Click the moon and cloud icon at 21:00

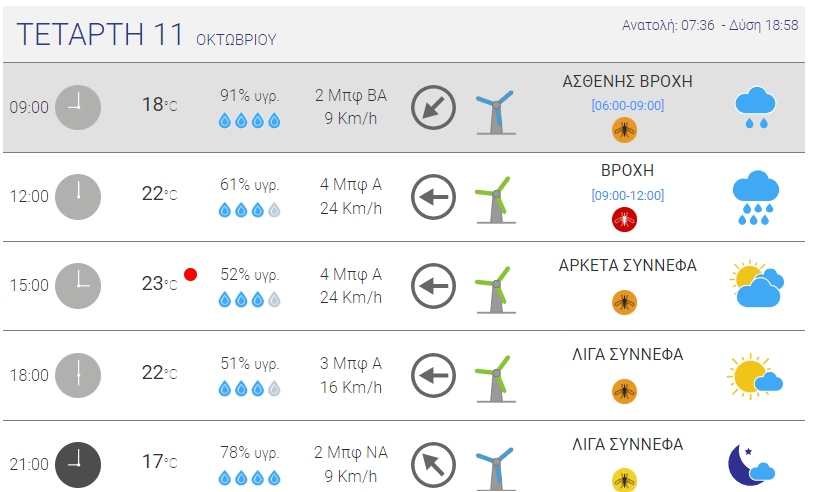(x=752, y=465)
